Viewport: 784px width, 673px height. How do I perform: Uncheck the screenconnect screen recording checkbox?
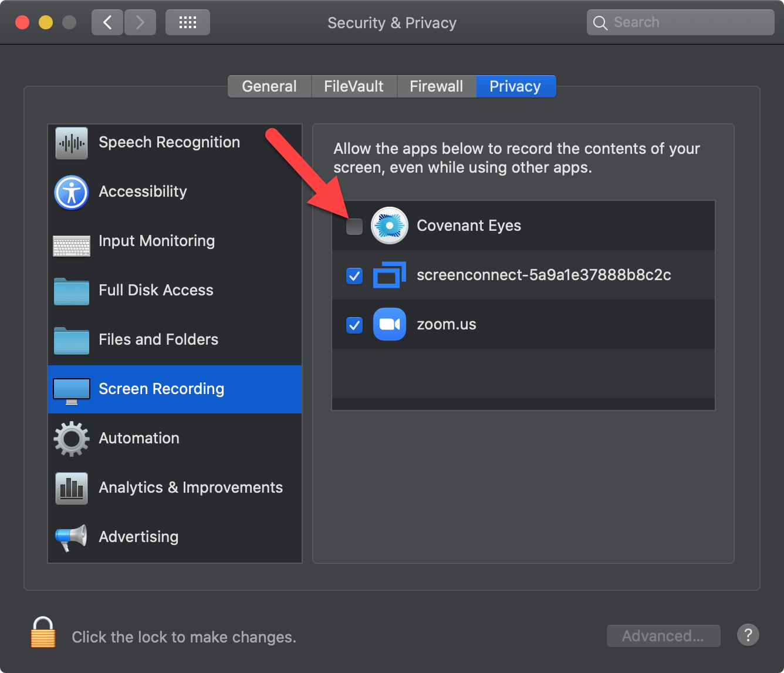[x=354, y=275]
